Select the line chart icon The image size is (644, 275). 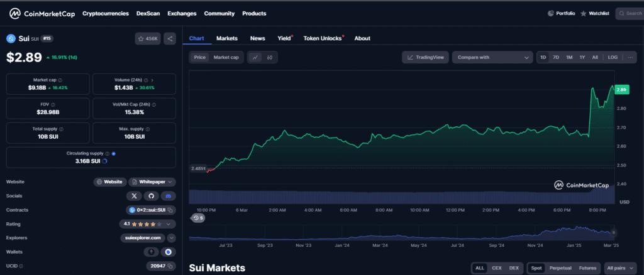(255, 57)
